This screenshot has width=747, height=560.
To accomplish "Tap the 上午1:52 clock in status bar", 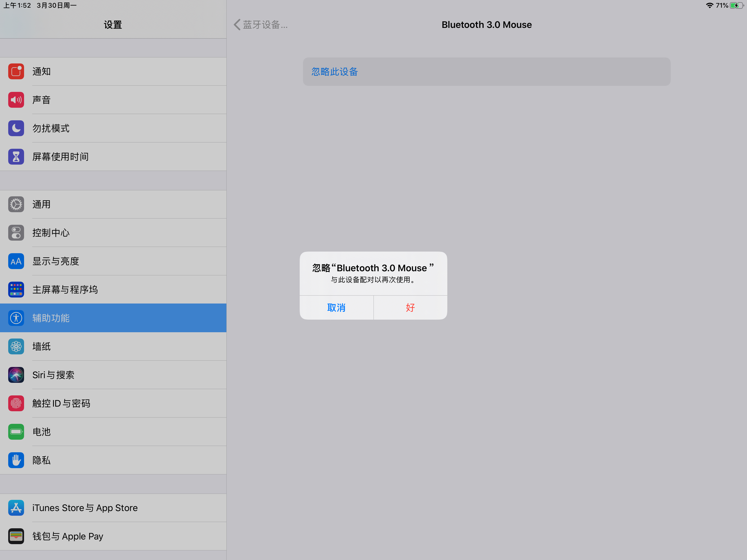I will pos(17,5).
